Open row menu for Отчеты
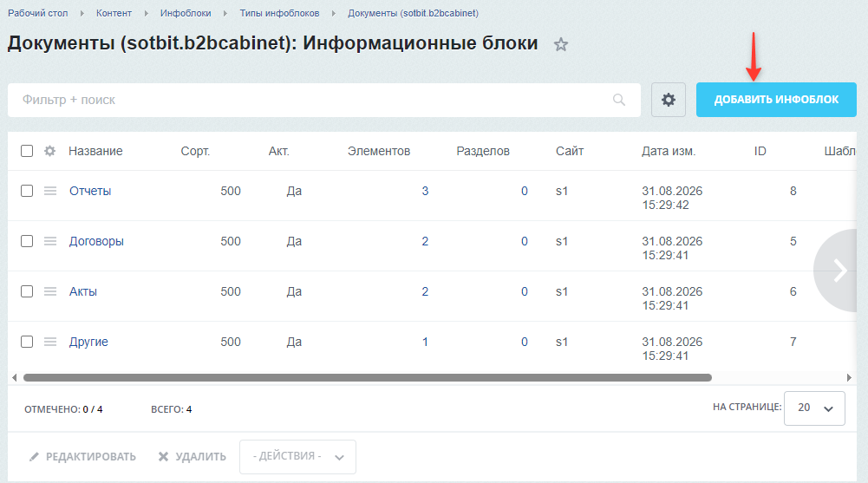Screen dimensions: 868x483 (50, 191)
